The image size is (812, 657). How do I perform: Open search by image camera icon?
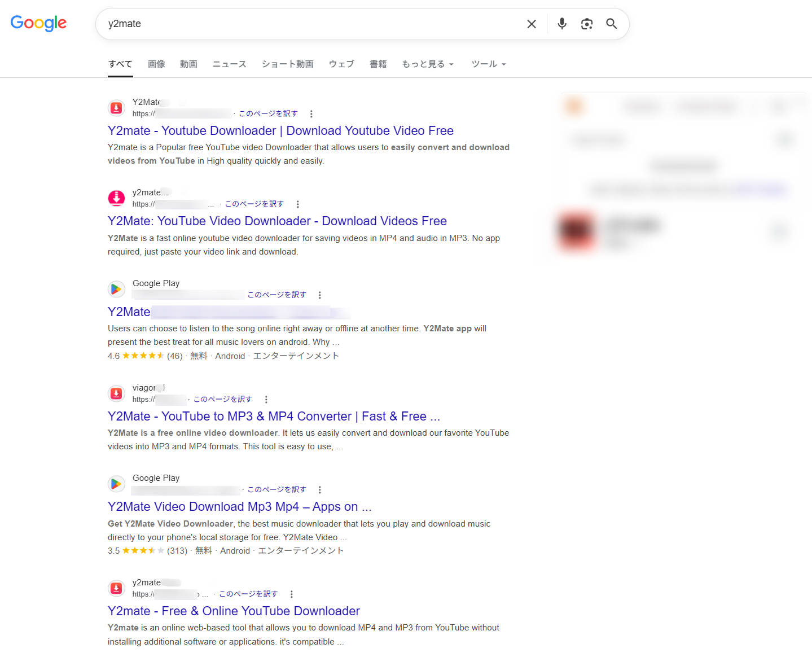pos(587,24)
